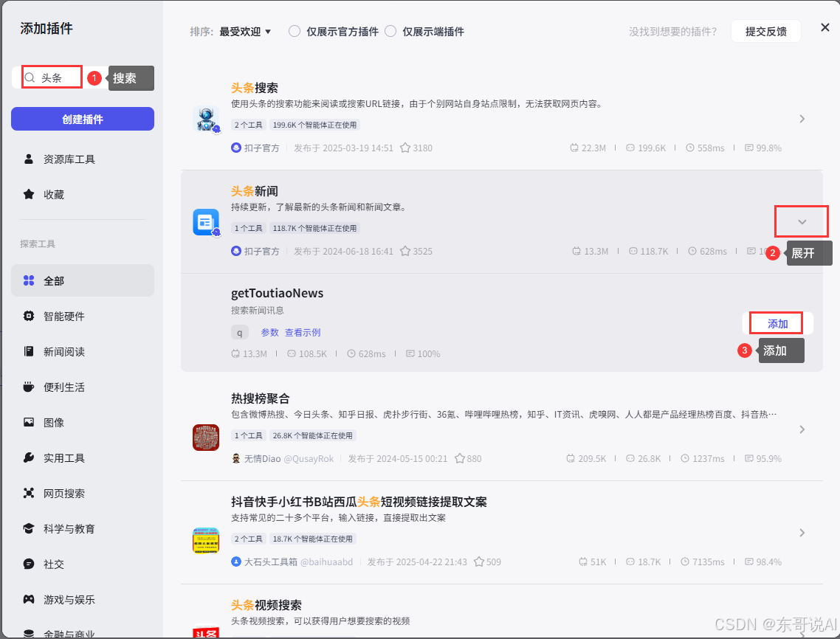Click the star icon next to 3180
This screenshot has width=840, height=639.
coord(405,148)
